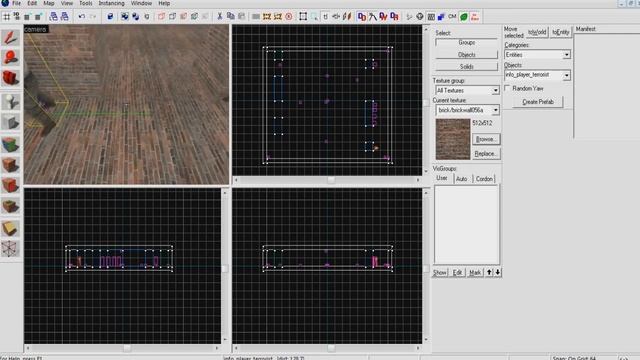Click the VisGroups Show button
Viewport: 640px width, 360px height.
[x=440, y=273]
